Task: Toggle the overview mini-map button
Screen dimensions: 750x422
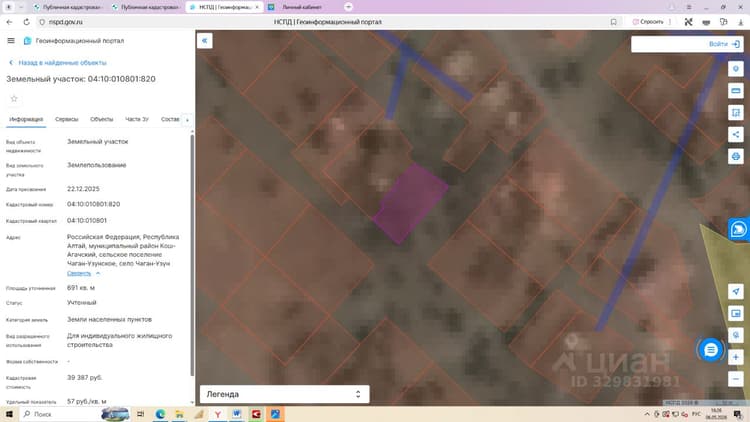Action: point(736,313)
